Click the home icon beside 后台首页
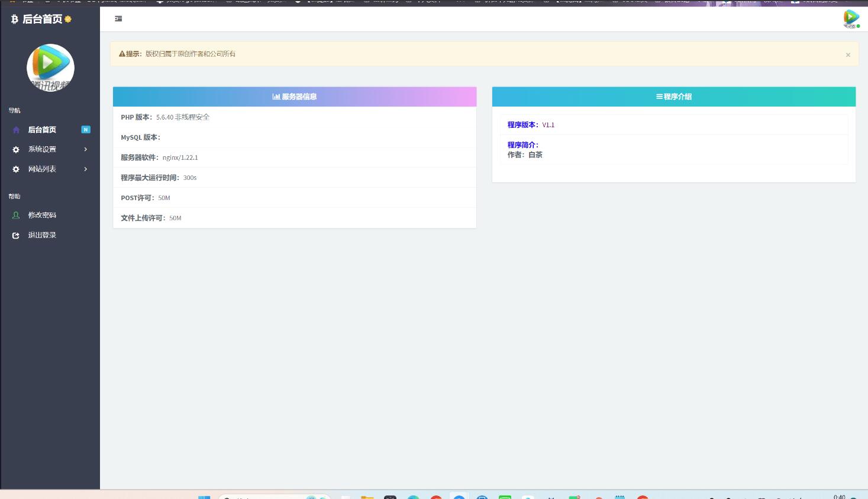868x499 pixels. [16, 130]
